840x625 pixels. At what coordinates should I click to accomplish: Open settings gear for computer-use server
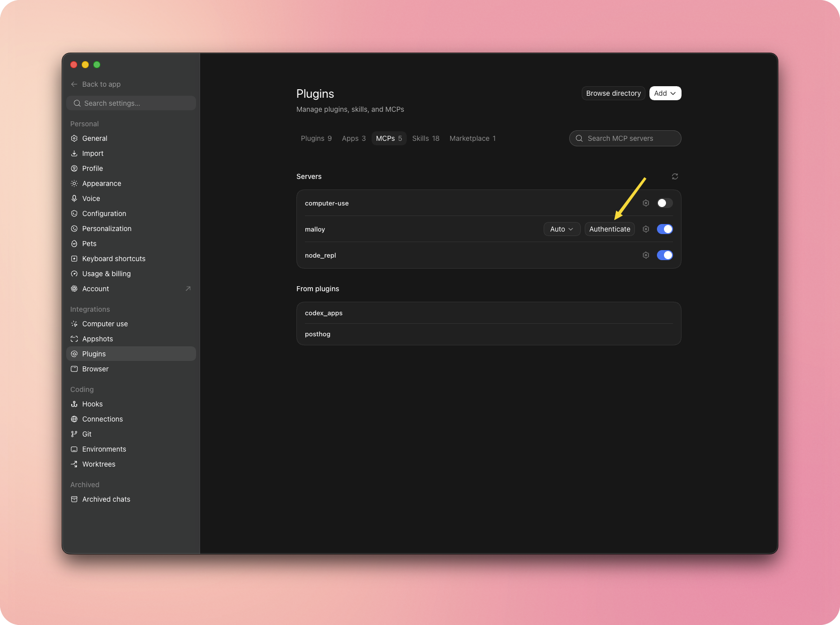click(646, 203)
